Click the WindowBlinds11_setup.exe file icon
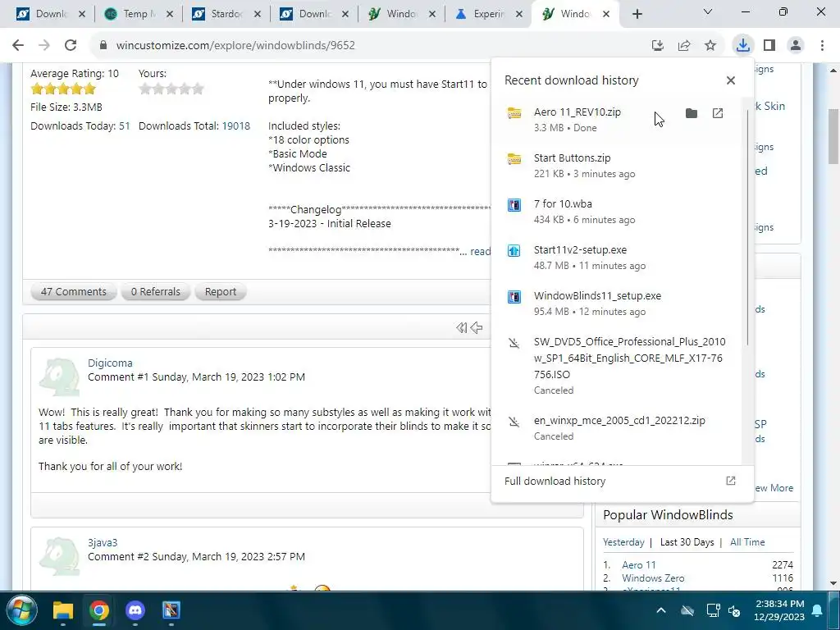Viewport: 840px width, 630px height. coord(514,296)
